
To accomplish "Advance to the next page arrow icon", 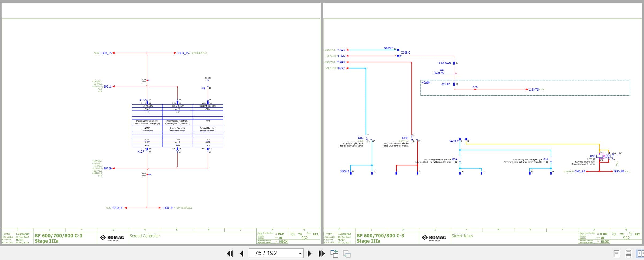I will (x=310, y=253).
